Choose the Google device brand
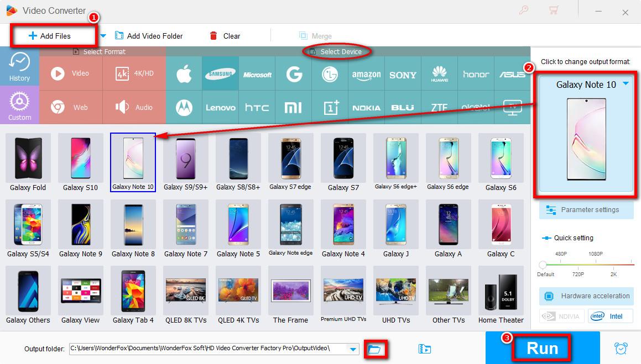The image size is (641, 364). (294, 74)
